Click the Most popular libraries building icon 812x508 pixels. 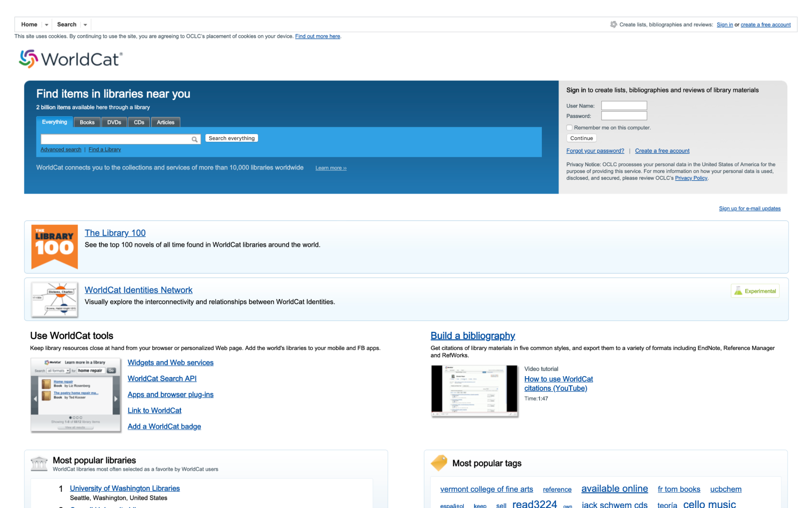tap(39, 463)
